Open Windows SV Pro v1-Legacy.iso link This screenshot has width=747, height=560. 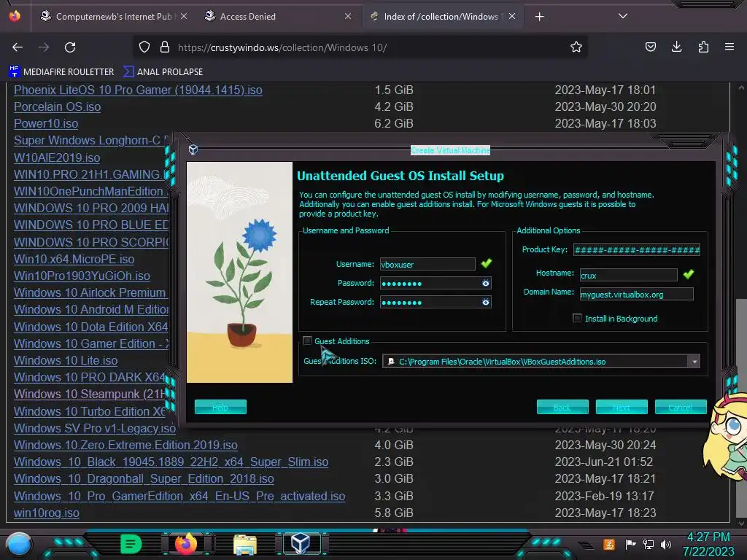point(95,428)
